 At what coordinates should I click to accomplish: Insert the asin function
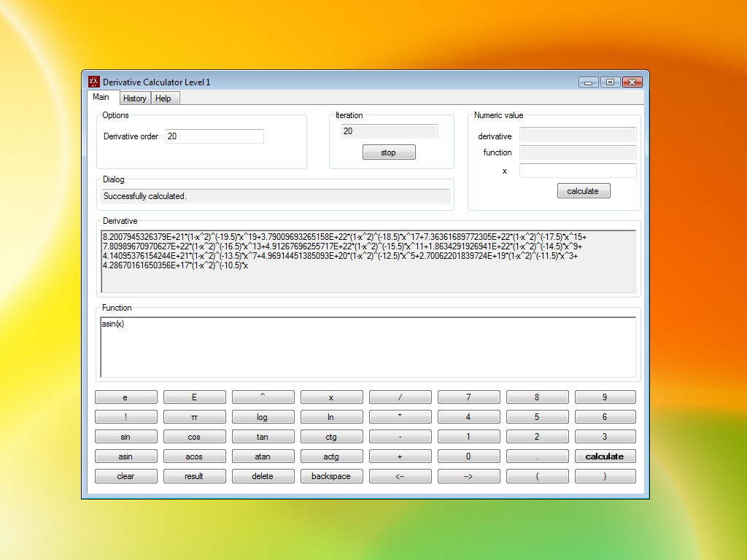pos(125,456)
